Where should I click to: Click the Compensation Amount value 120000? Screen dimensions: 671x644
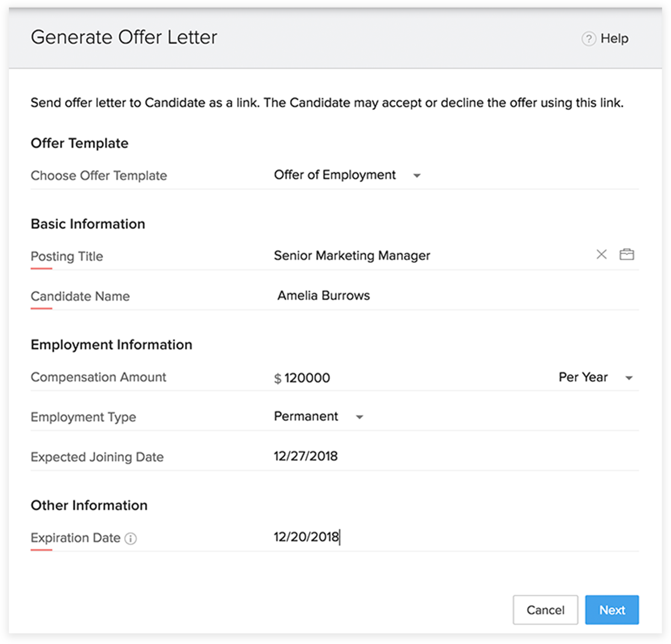point(307,378)
